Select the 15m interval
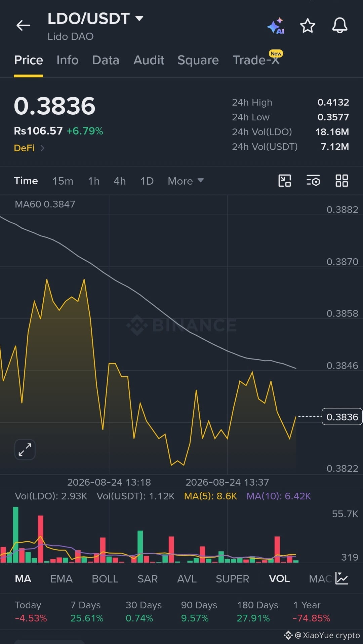Viewport: 363px width, 644px height. tap(63, 181)
